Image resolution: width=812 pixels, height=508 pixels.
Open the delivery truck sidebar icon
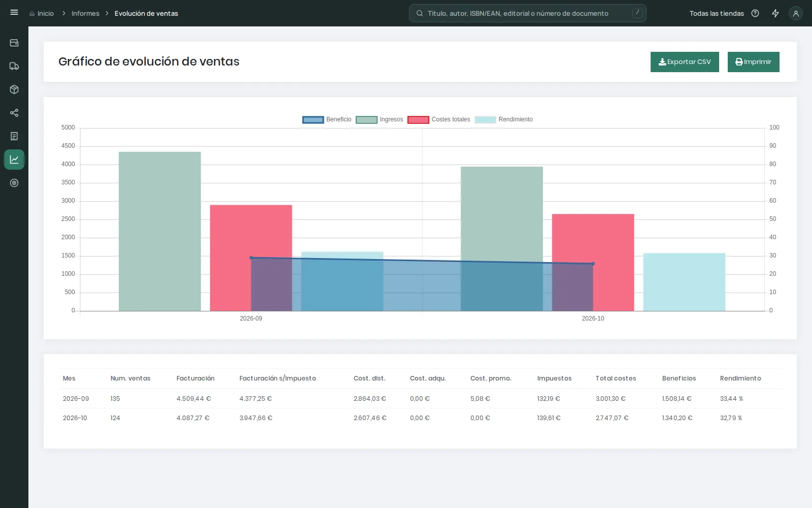coord(14,66)
